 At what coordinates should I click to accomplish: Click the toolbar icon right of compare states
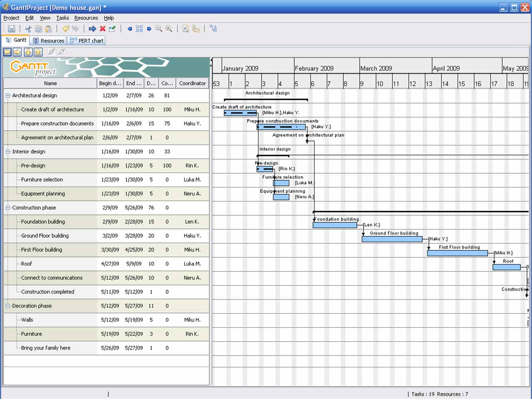point(213,29)
